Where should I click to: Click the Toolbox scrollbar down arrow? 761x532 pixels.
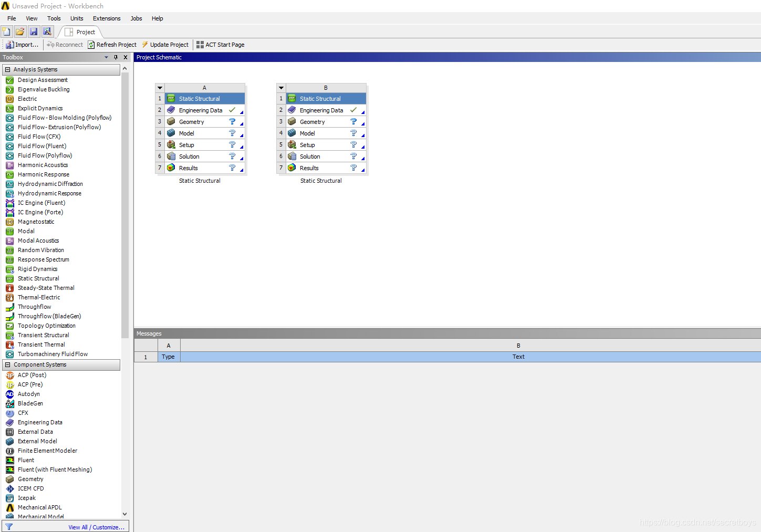pos(124,514)
